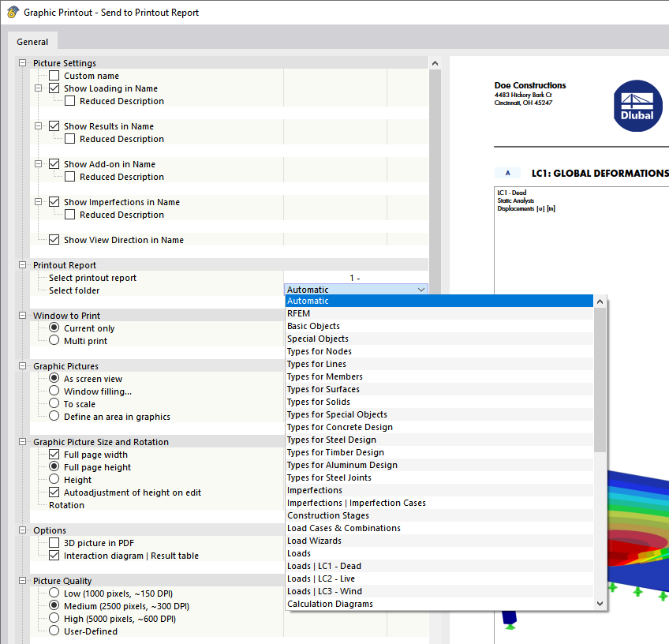The image size is (669, 644).
Task: Uncheck Show View Direction in Name
Action: coord(54,239)
